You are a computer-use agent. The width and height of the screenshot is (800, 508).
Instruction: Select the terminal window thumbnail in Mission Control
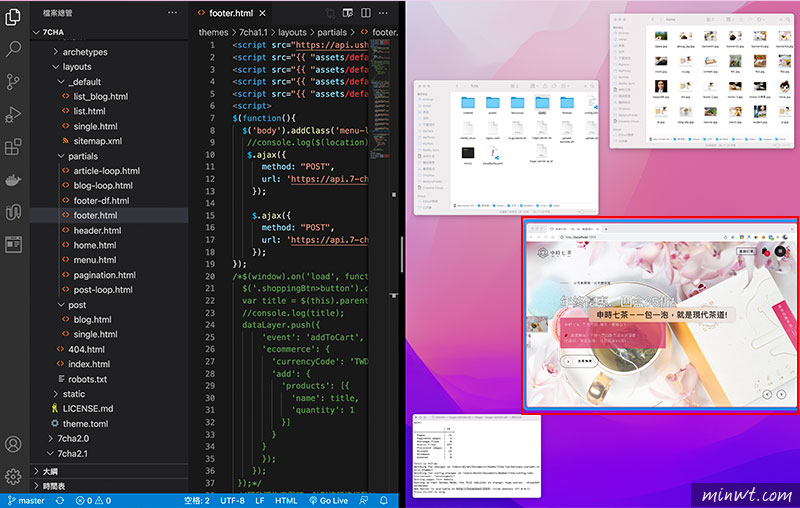pyautogui.click(x=477, y=456)
